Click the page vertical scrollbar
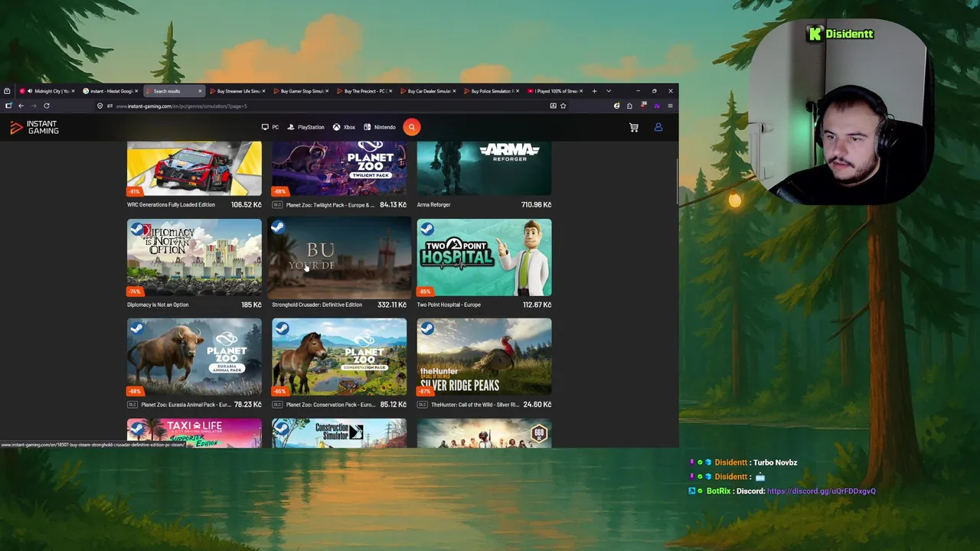The height and width of the screenshot is (551, 980). click(676, 180)
